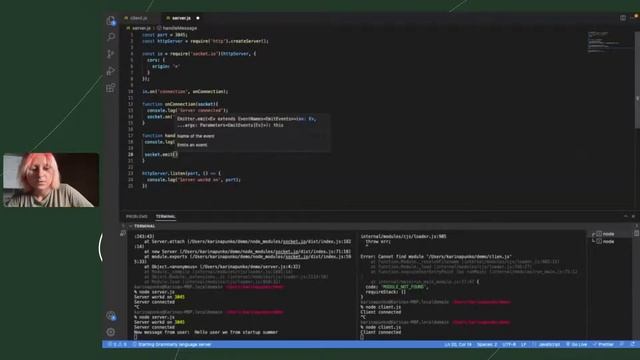Viewport: 640px width, 360px height.
Task: Click the httpServer.listen line 23
Action: click(x=182, y=173)
